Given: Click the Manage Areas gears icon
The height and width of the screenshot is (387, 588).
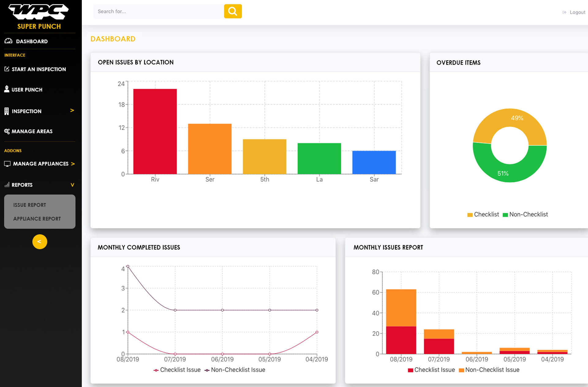Looking at the screenshot, I should 7,131.
